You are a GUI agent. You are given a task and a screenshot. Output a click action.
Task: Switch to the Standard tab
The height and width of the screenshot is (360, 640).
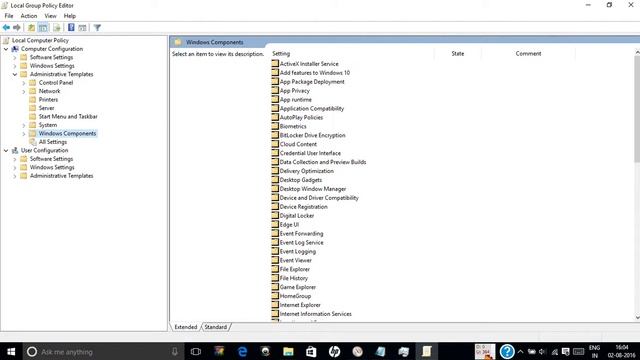216,327
